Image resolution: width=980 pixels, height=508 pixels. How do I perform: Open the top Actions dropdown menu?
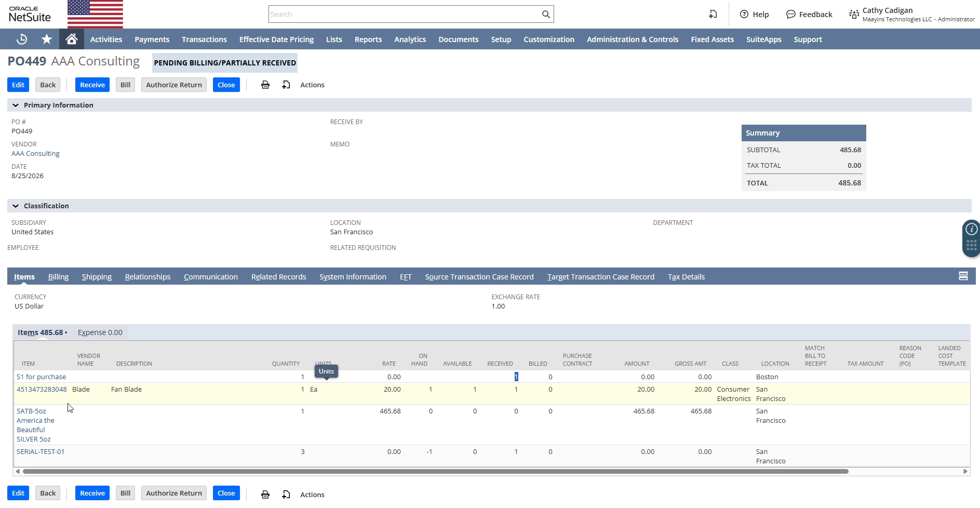pos(312,85)
